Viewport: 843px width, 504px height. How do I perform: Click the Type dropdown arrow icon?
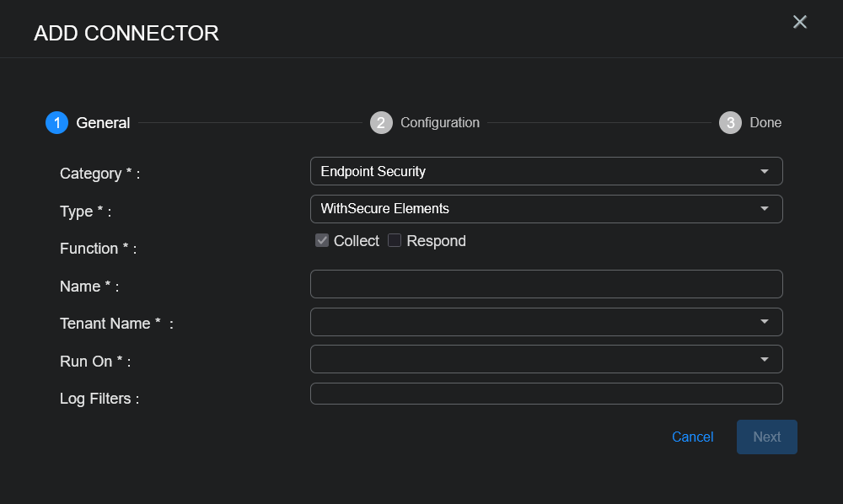point(765,209)
